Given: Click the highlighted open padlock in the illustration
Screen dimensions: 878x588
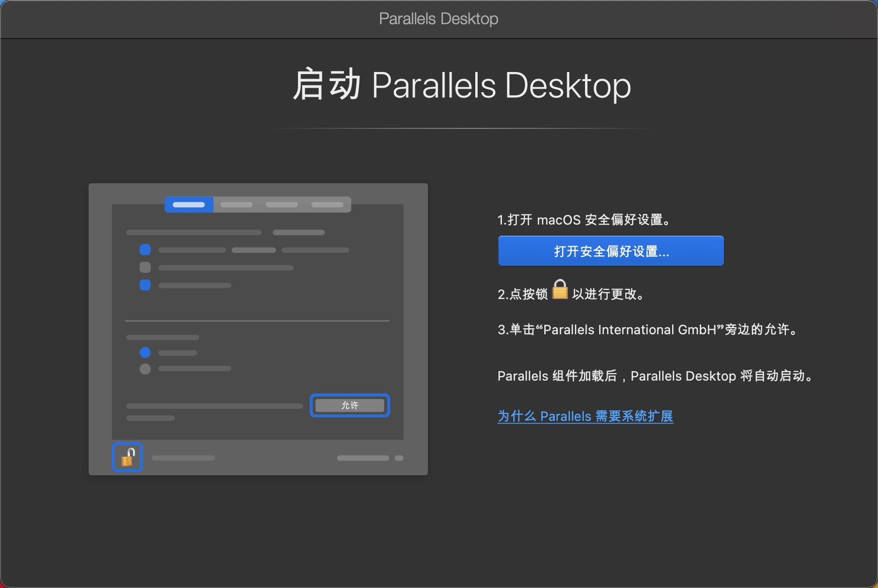Looking at the screenshot, I should tap(127, 457).
